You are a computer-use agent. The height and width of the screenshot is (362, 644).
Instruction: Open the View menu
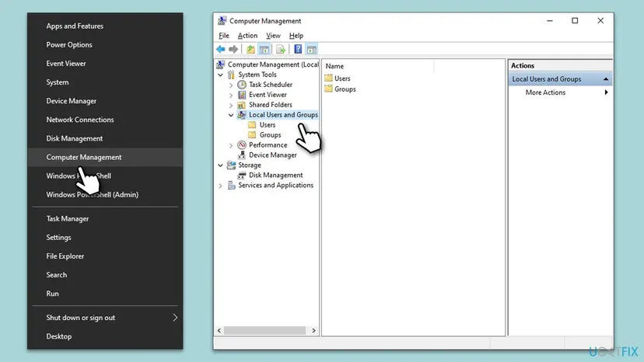tap(273, 36)
